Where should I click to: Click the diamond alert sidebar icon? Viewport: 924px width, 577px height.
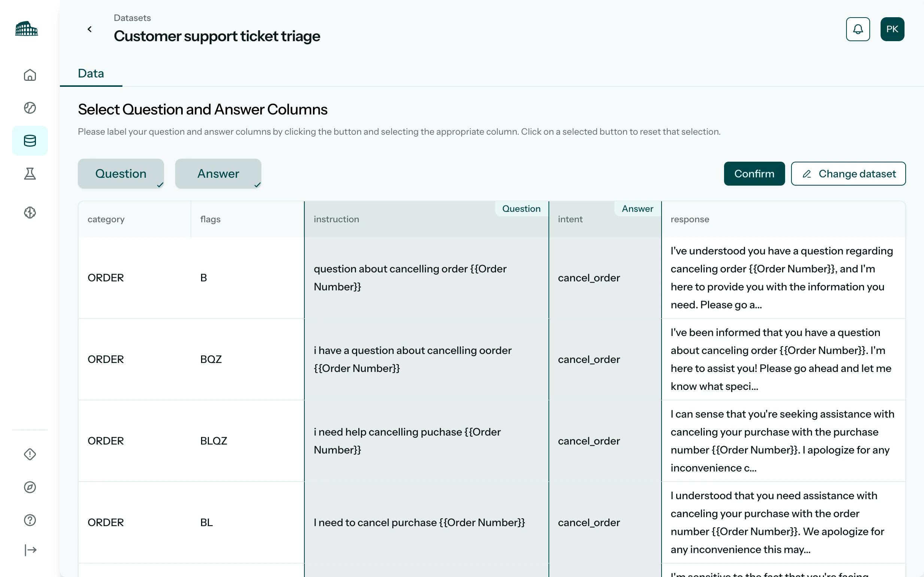(30, 454)
